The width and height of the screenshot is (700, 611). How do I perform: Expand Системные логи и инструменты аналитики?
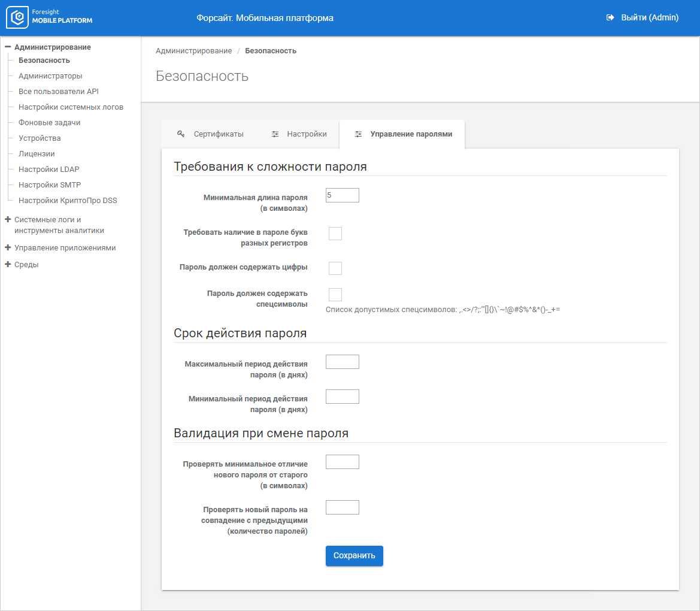click(8, 220)
